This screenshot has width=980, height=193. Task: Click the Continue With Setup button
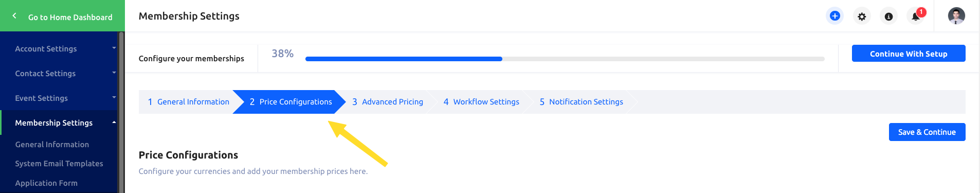[x=909, y=54]
